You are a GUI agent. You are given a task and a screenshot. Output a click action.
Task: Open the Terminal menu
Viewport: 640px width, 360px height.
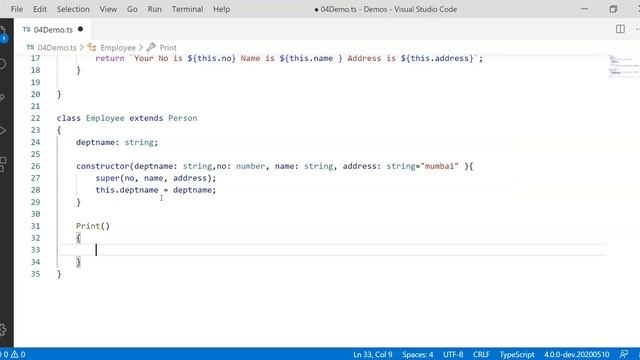pos(187,9)
